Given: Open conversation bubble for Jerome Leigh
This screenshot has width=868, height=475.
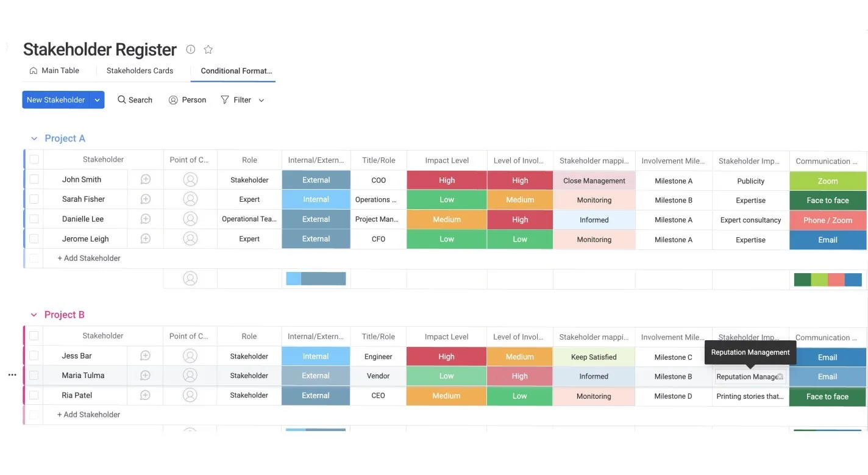Looking at the screenshot, I should tap(145, 239).
